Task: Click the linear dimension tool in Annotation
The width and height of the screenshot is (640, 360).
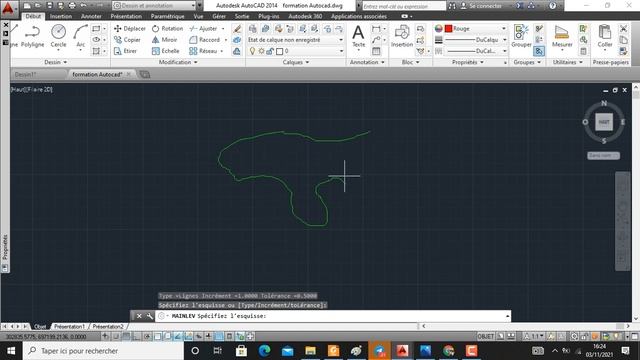Action: coord(376,29)
